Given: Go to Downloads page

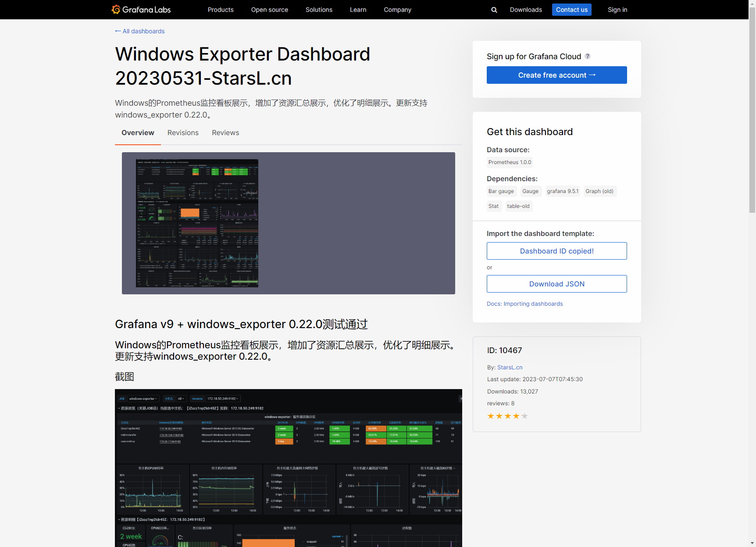Looking at the screenshot, I should click(526, 10).
